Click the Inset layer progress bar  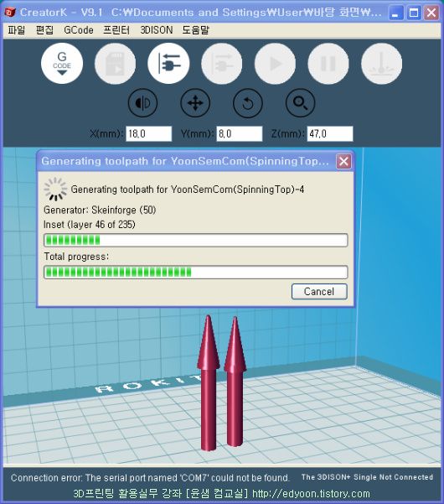click(195, 240)
